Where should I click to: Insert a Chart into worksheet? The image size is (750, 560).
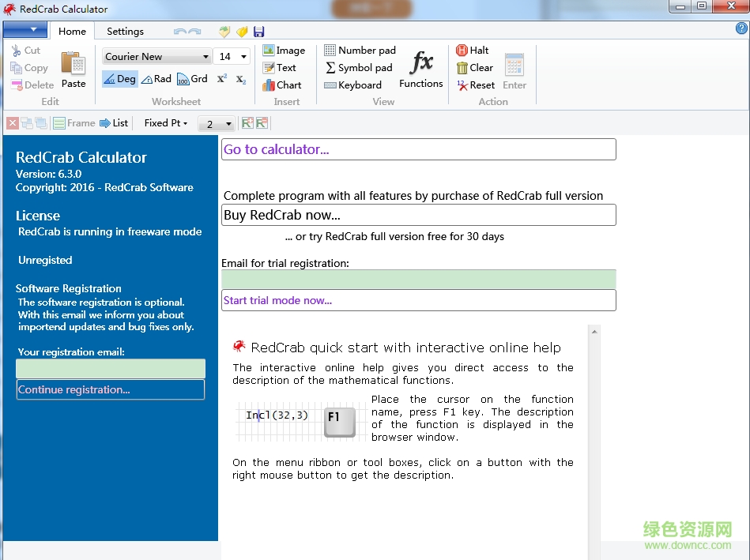(x=281, y=85)
